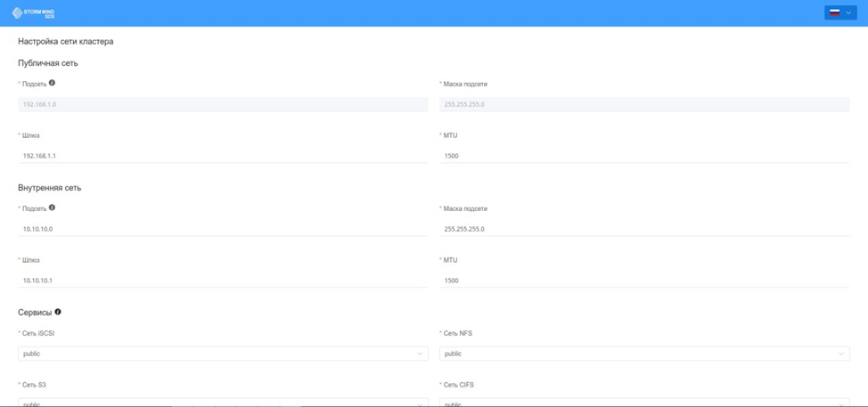Focus the internal gateway field 10.10.10.1
The width and height of the screenshot is (868, 407).
pos(223,281)
